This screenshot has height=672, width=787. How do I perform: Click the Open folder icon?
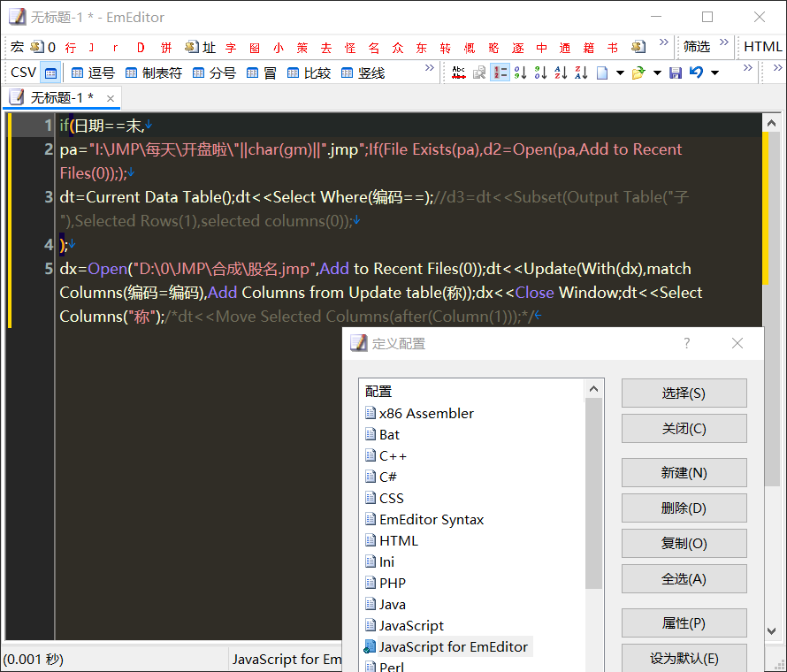coord(638,73)
